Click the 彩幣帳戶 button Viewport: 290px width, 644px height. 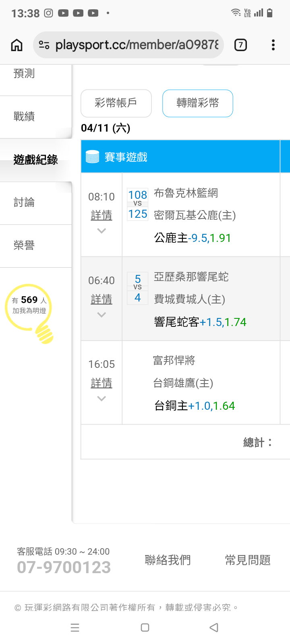click(x=116, y=103)
